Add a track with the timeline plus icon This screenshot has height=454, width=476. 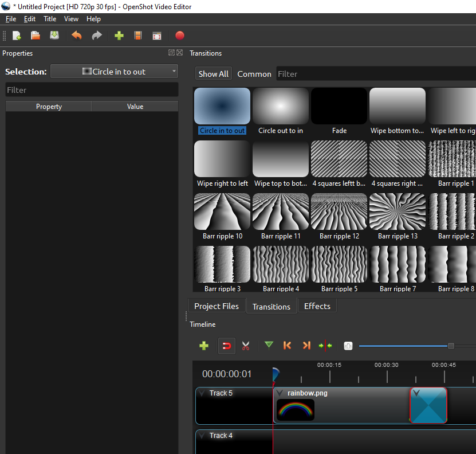(x=203, y=346)
